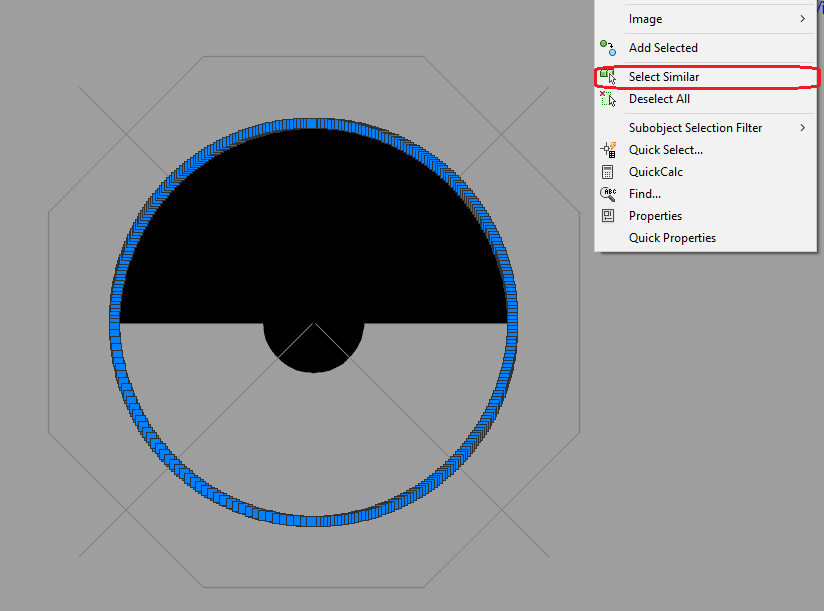Viewport: 824px width, 611px height.
Task: Click the Properties palette icon
Action: [x=608, y=215]
